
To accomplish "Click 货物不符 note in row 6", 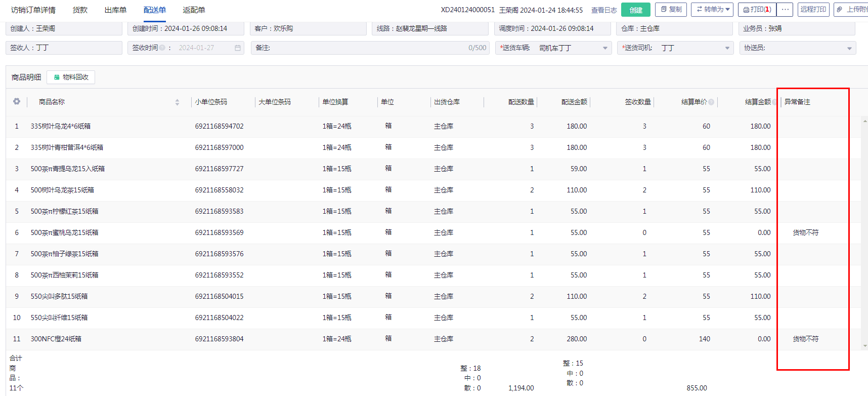I will [805, 232].
